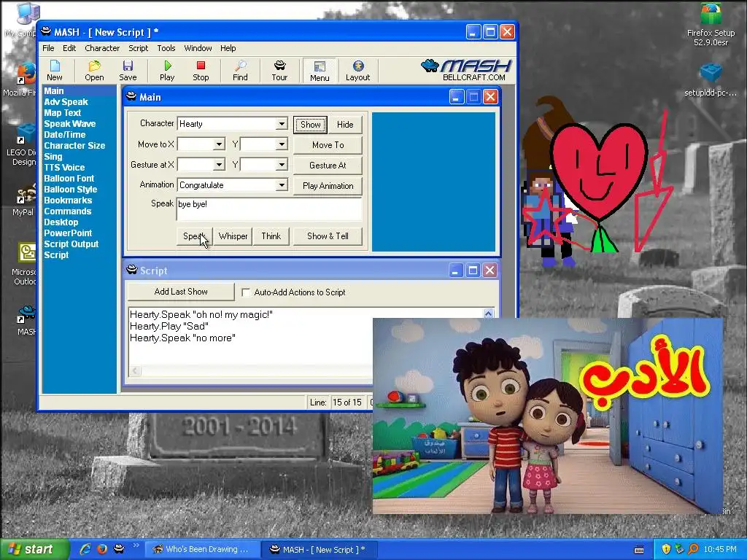The image size is (747, 560).
Task: Select Sing in the sidebar
Action: coord(53,157)
